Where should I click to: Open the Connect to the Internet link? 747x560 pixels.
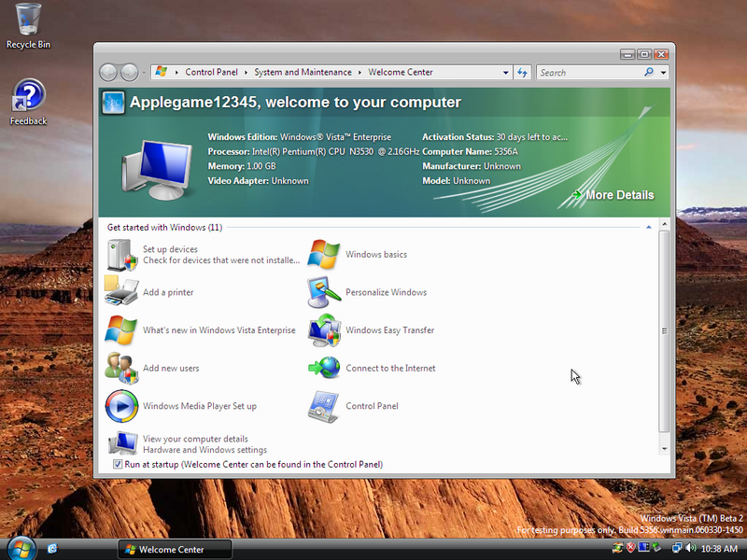pos(390,368)
